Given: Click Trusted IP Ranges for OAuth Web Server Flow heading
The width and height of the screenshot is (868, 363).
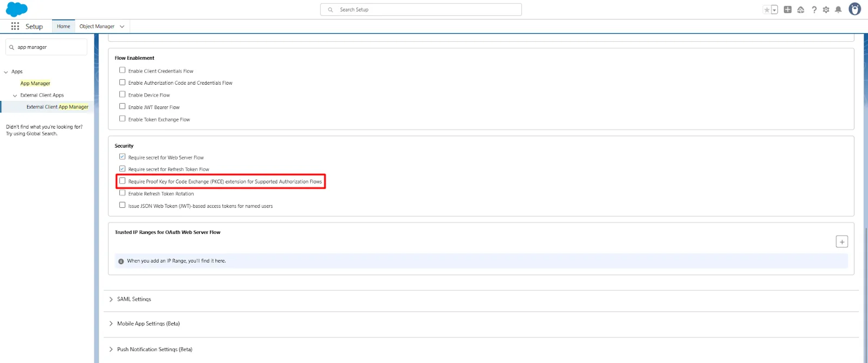Looking at the screenshot, I should pos(168,232).
